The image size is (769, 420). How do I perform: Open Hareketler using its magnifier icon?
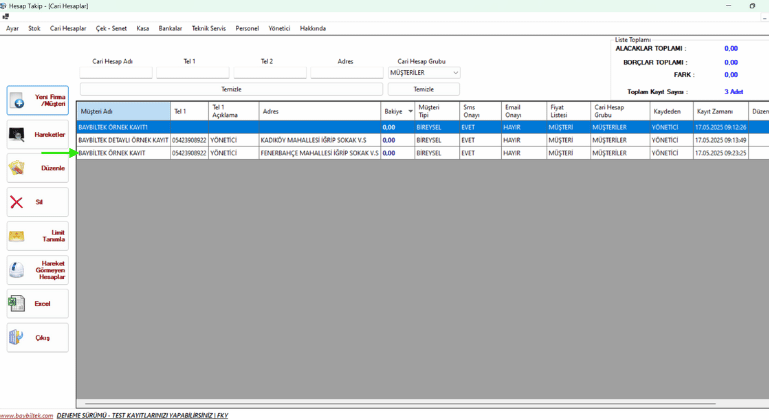(x=17, y=134)
